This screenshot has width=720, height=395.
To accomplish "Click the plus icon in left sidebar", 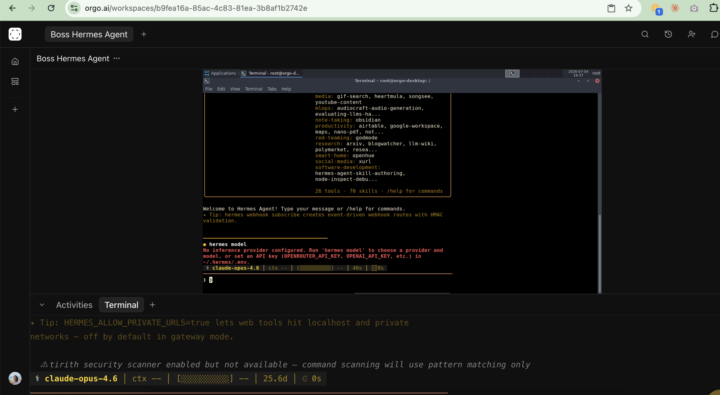I will [x=15, y=109].
